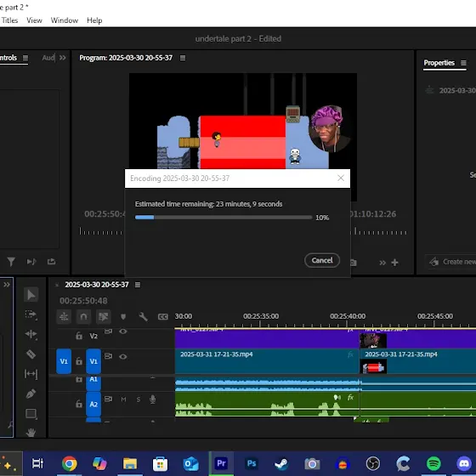Click the A2 voice-over record microphone
The height and width of the screenshot is (476, 476).
pyautogui.click(x=153, y=399)
